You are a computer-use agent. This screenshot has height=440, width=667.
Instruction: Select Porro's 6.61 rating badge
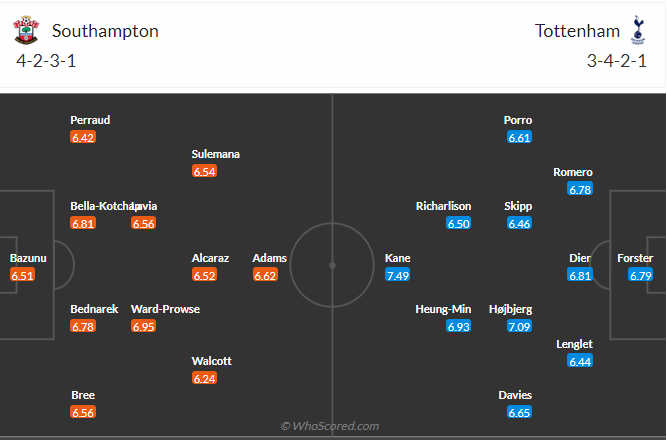point(519,137)
